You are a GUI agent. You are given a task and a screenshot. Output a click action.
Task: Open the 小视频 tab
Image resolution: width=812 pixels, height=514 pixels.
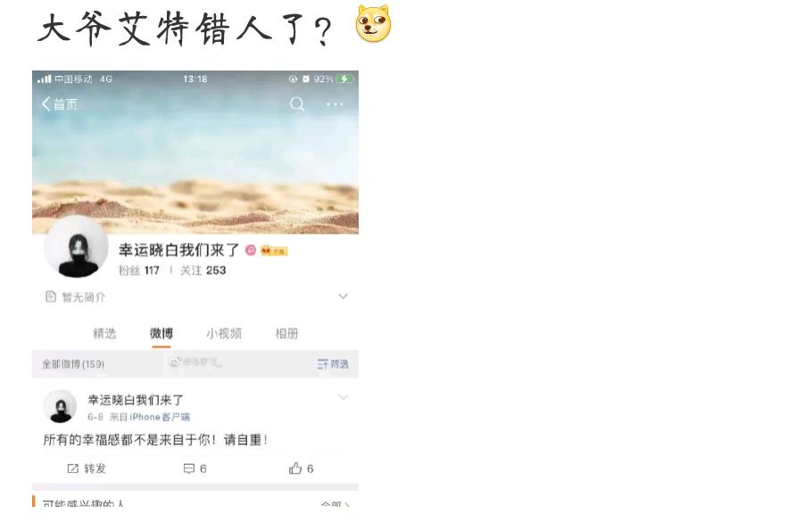pos(224,334)
